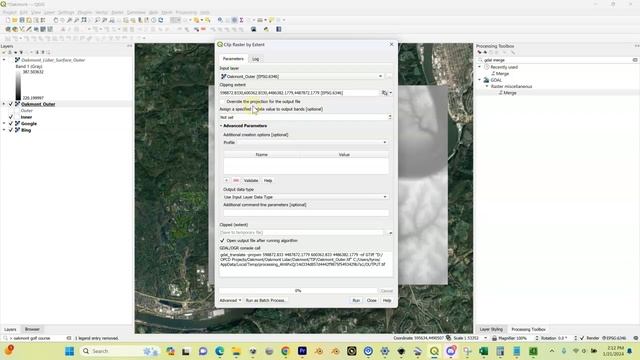Collapse the Advanced Parameters section

221,126
